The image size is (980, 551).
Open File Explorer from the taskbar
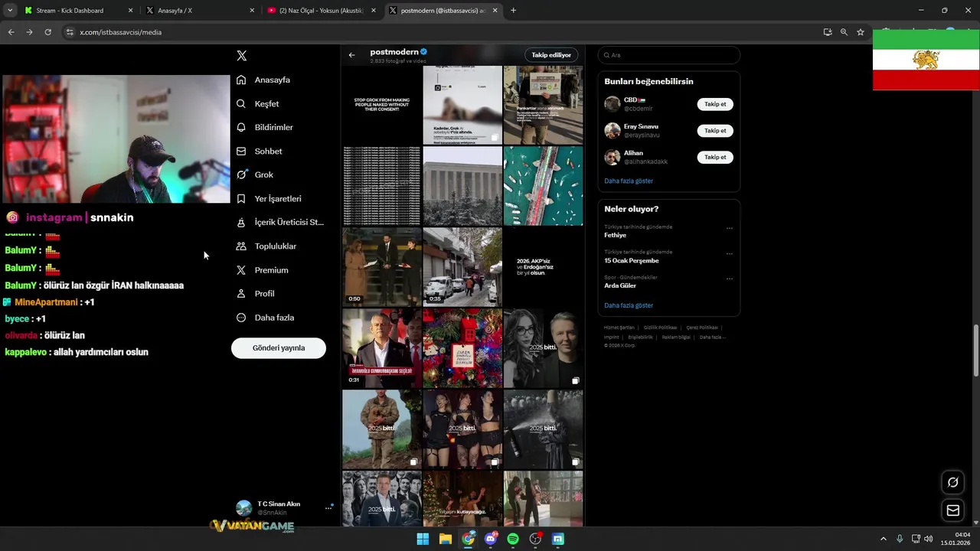point(446,539)
